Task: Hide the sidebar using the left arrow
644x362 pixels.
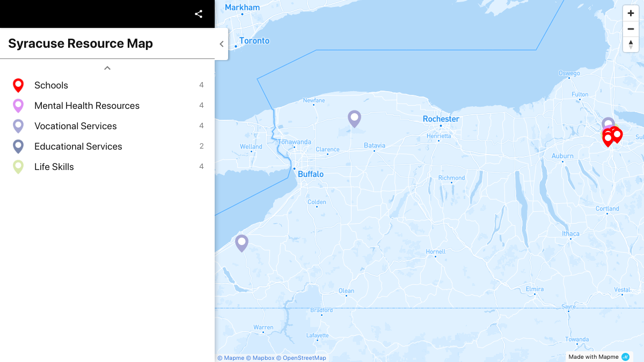Action: [222, 44]
